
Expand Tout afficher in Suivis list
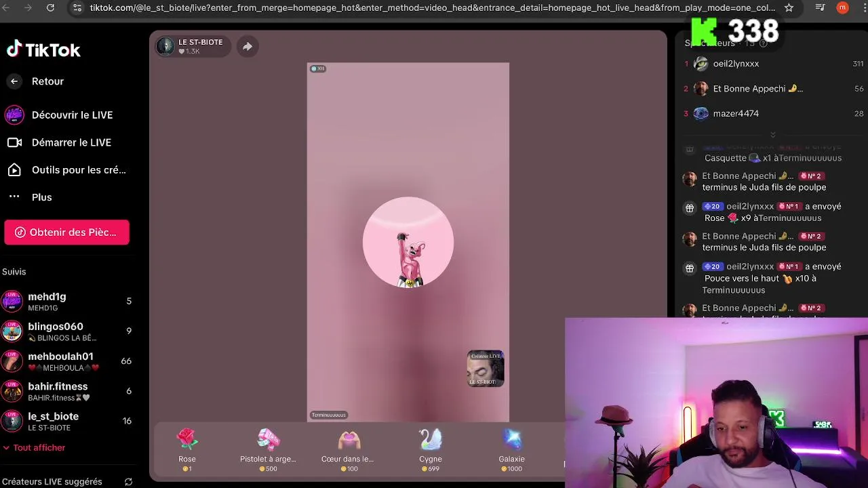pos(34,448)
